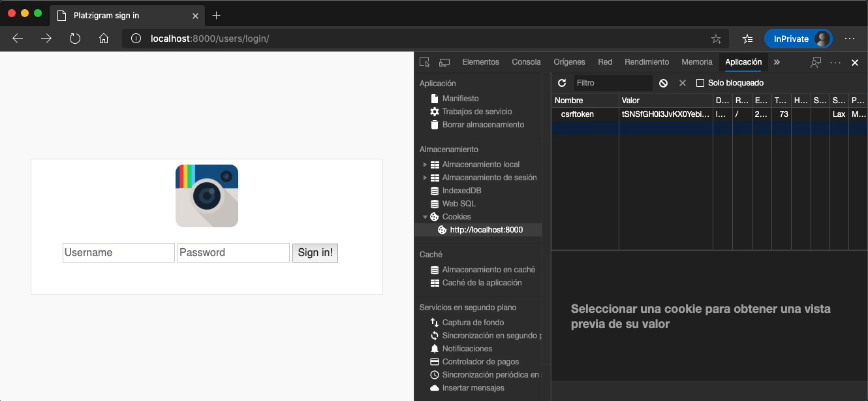The width and height of the screenshot is (868, 401).
Task: Switch to the Orígenes tab
Action: 569,62
